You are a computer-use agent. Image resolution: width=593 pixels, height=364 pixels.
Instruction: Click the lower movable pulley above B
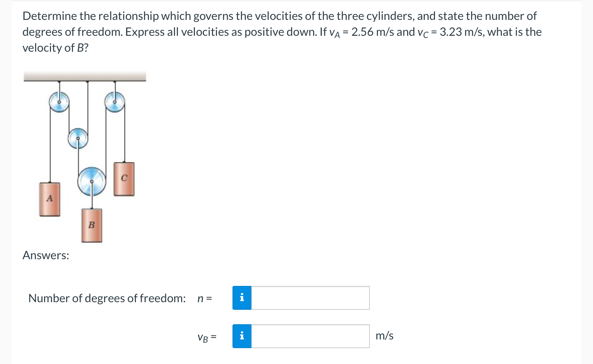point(91,181)
